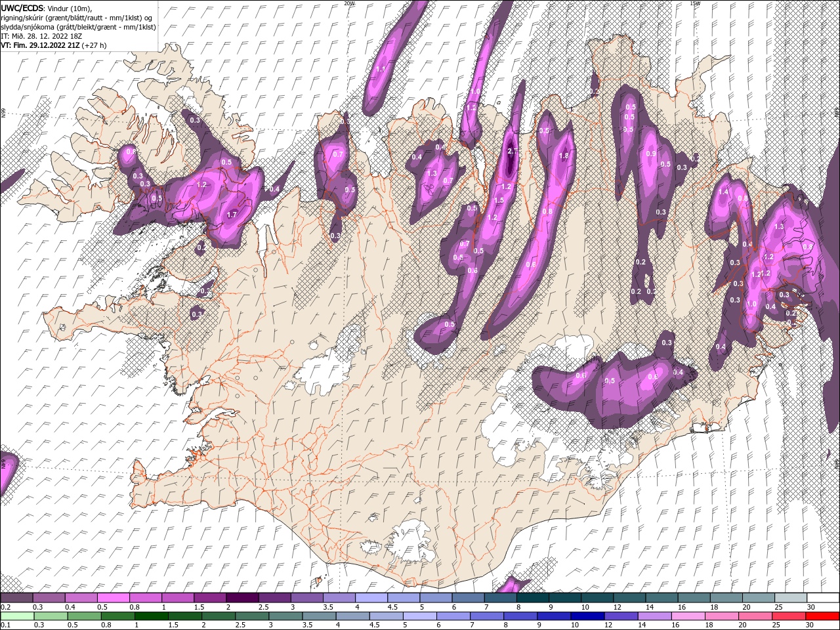Click the 1.7 snowfall value on the map
Screen dimensions: 840x630
[x=232, y=215]
